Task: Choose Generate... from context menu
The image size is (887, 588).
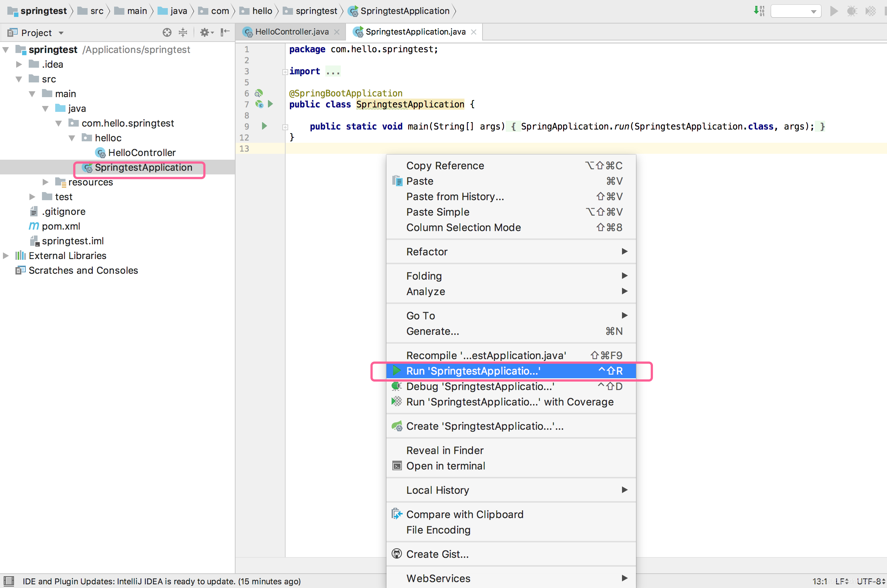Action: coord(511,331)
